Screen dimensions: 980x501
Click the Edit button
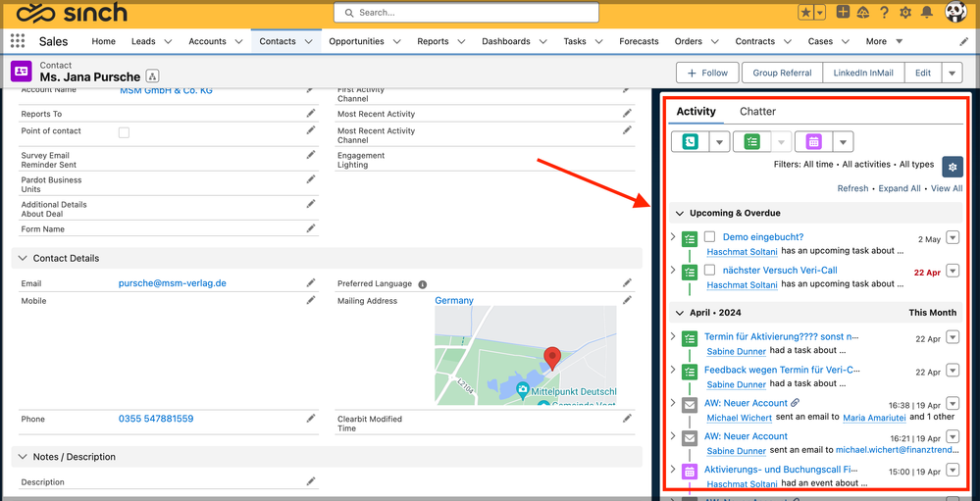coord(923,74)
